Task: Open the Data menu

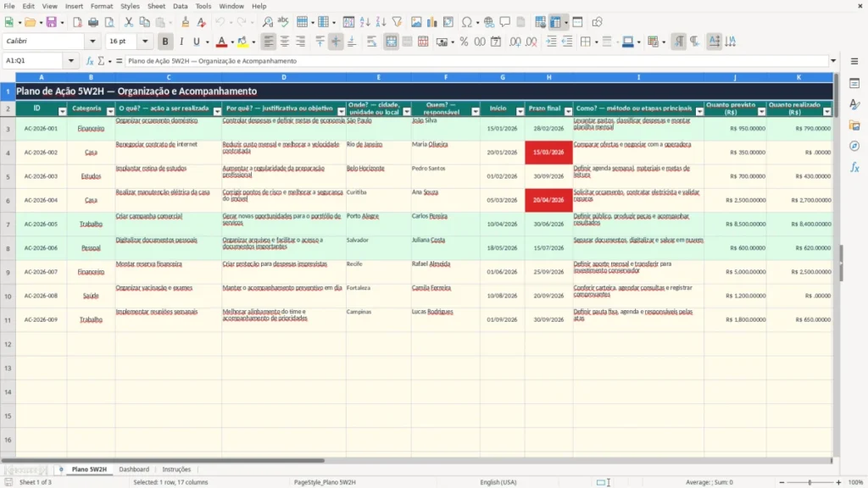Action: 180,6
